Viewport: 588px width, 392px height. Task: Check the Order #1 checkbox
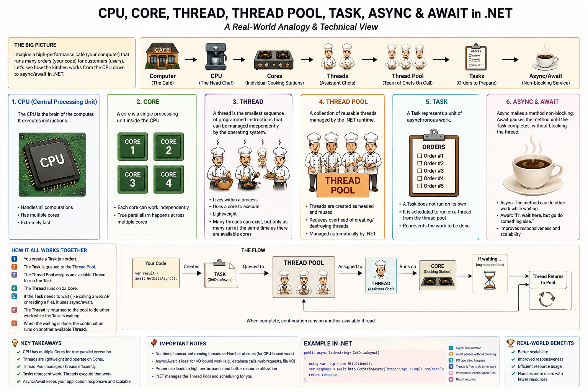point(420,156)
